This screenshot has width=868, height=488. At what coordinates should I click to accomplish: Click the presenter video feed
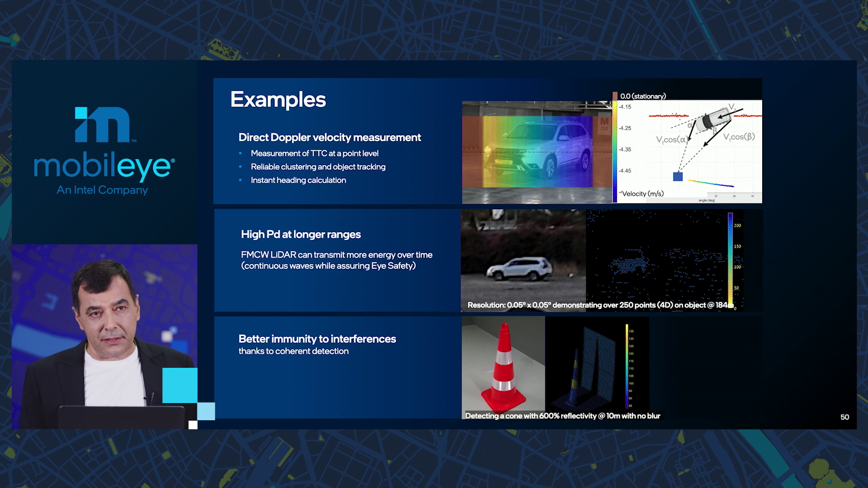pyautogui.click(x=104, y=337)
